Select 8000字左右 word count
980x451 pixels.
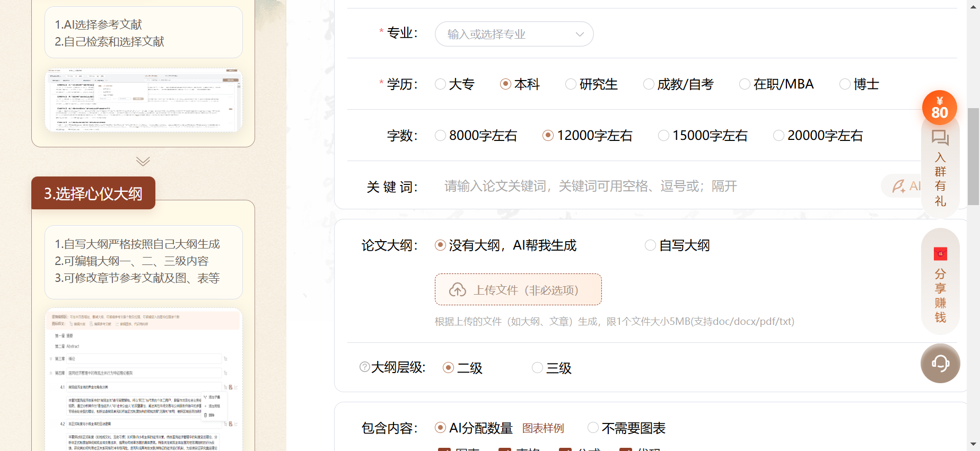440,136
